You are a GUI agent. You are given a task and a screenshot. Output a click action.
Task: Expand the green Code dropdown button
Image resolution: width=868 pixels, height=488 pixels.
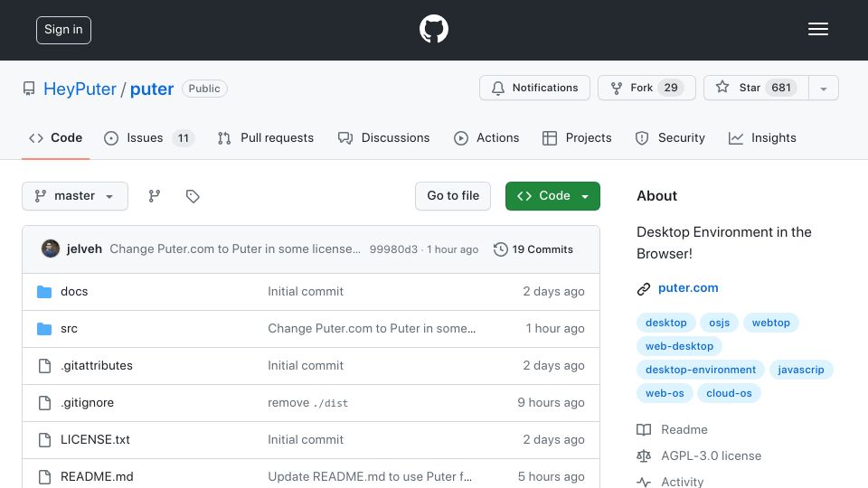552,196
